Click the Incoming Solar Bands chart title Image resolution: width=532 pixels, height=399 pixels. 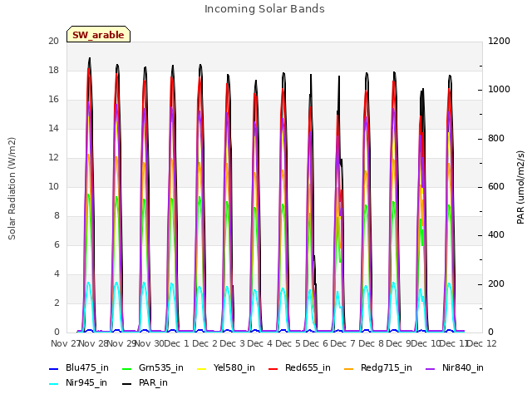pyautogui.click(x=264, y=9)
